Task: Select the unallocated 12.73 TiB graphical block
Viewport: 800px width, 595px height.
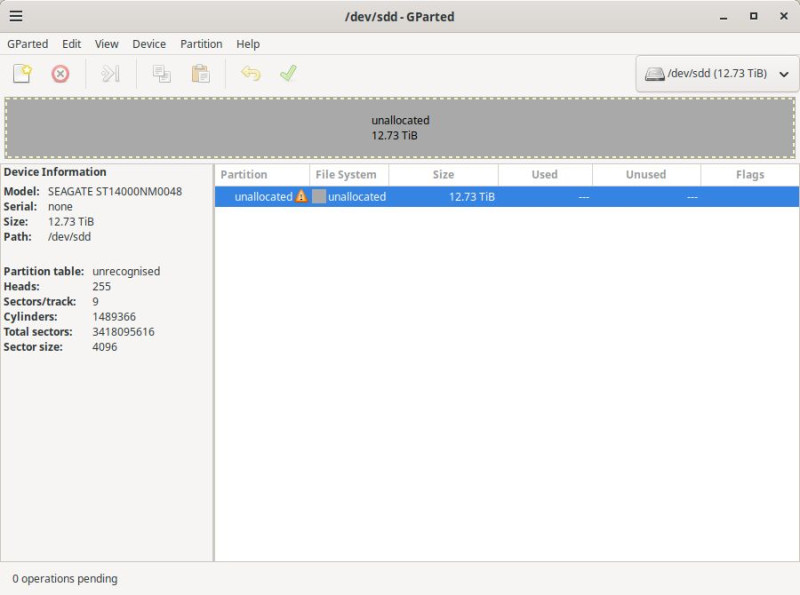Action: (400, 128)
